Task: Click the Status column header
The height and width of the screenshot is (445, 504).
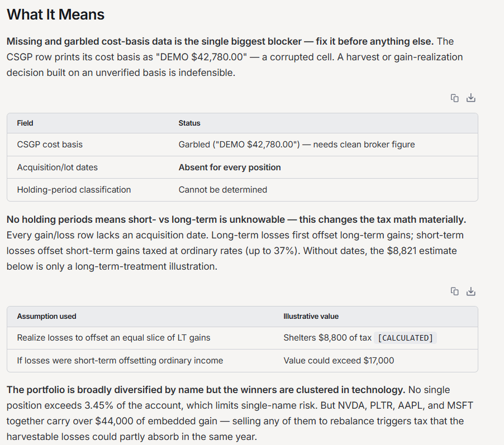Action: (189, 123)
